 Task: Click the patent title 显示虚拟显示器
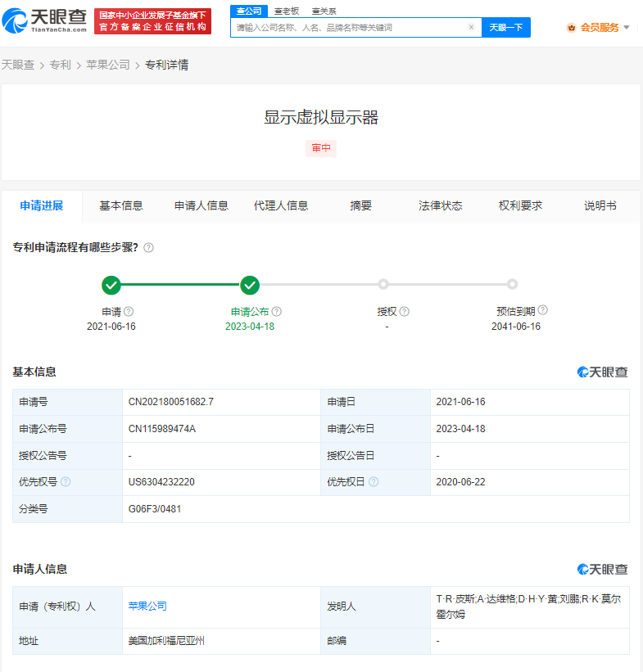(321, 117)
